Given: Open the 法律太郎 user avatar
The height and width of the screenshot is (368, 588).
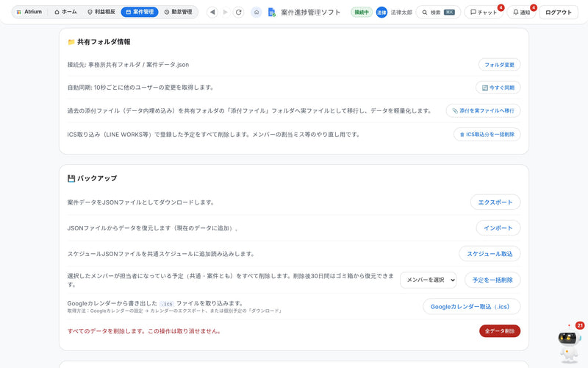Looking at the screenshot, I should pyautogui.click(x=381, y=13).
